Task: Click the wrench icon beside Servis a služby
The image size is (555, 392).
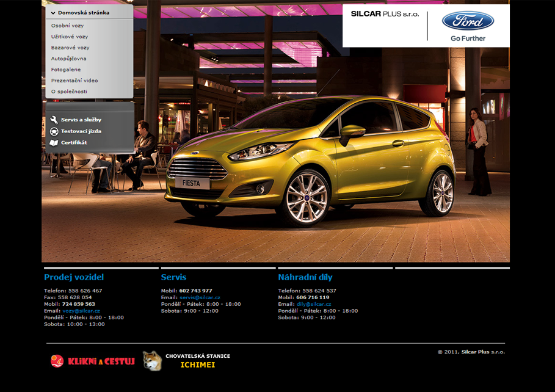Action: pos(54,120)
